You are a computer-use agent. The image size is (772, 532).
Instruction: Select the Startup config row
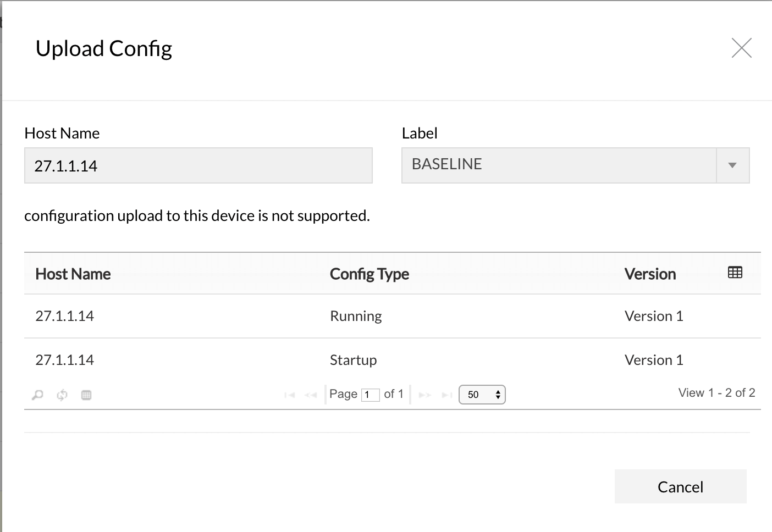353,360
